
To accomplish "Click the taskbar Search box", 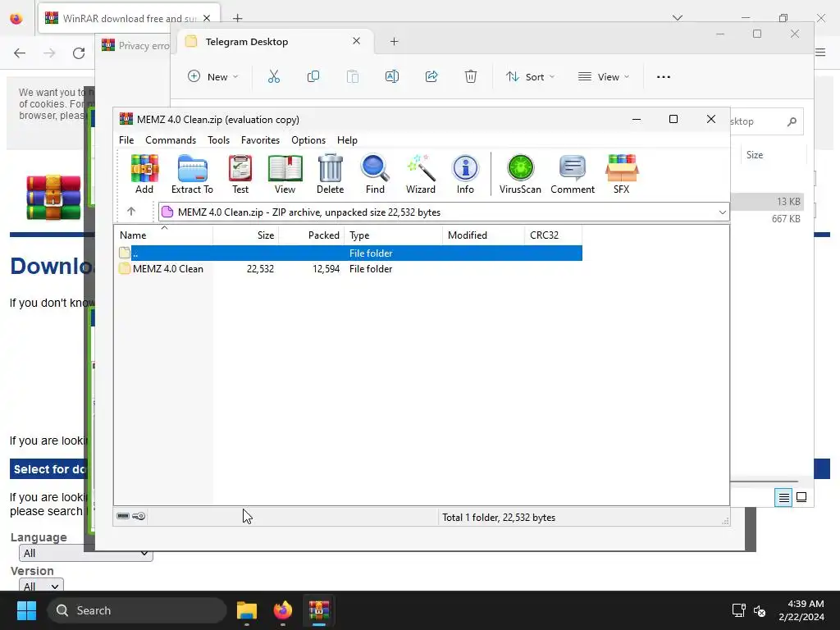I will click(x=137, y=610).
